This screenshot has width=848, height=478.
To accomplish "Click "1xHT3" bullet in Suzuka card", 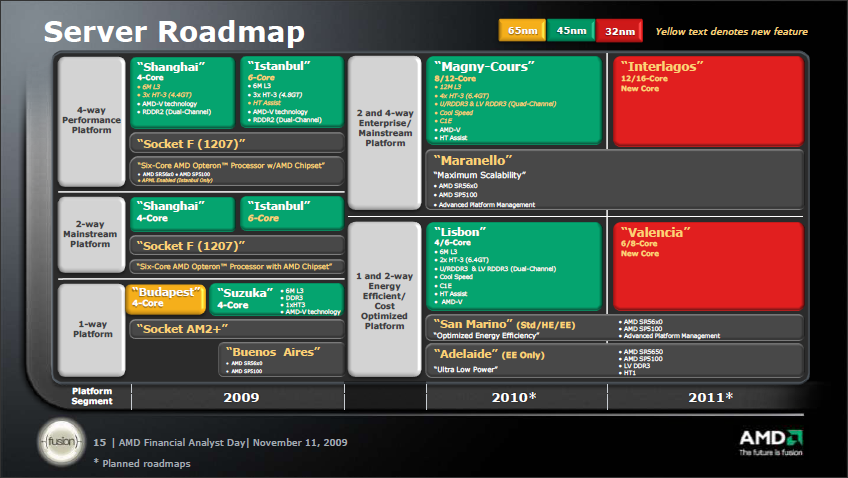I will click(x=295, y=305).
